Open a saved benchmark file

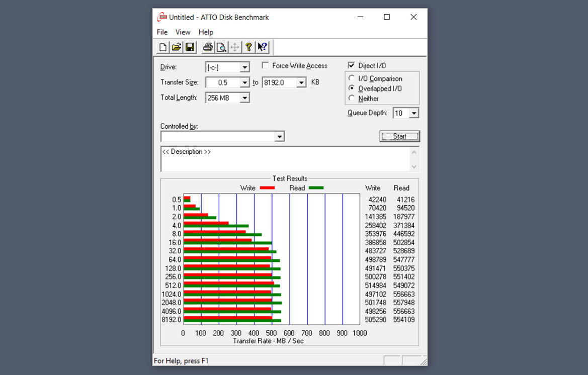coord(176,47)
